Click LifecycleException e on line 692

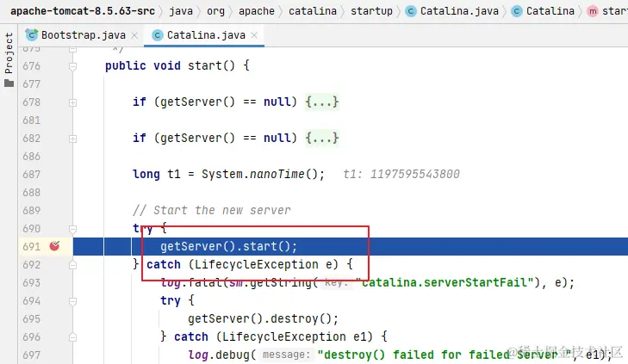point(264,264)
